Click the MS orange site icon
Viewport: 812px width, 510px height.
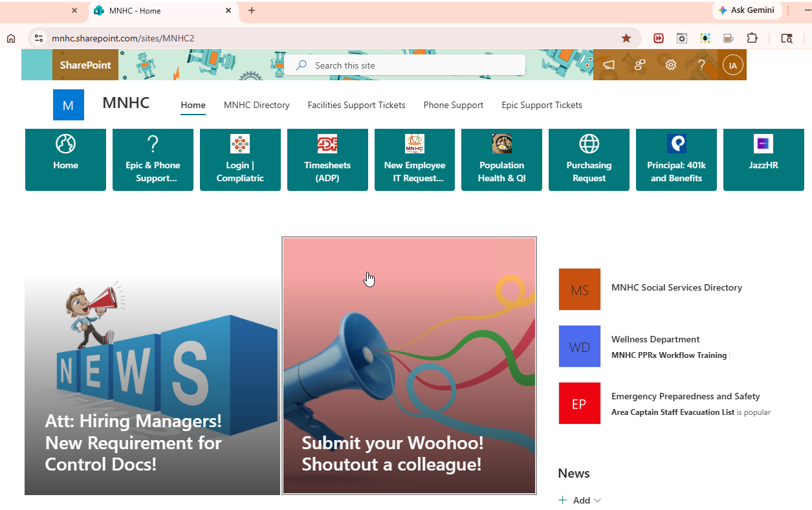580,289
